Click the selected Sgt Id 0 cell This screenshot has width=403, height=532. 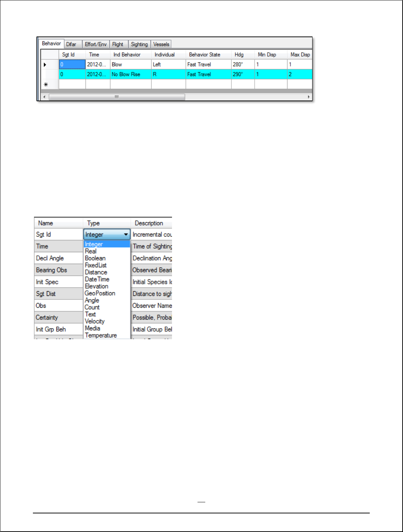point(72,64)
